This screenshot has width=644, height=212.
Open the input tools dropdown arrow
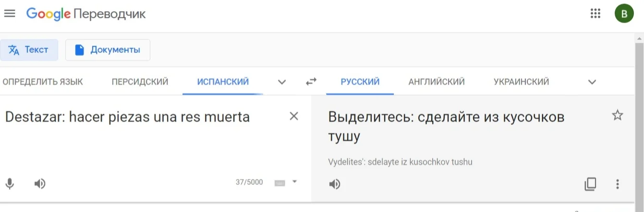click(295, 182)
